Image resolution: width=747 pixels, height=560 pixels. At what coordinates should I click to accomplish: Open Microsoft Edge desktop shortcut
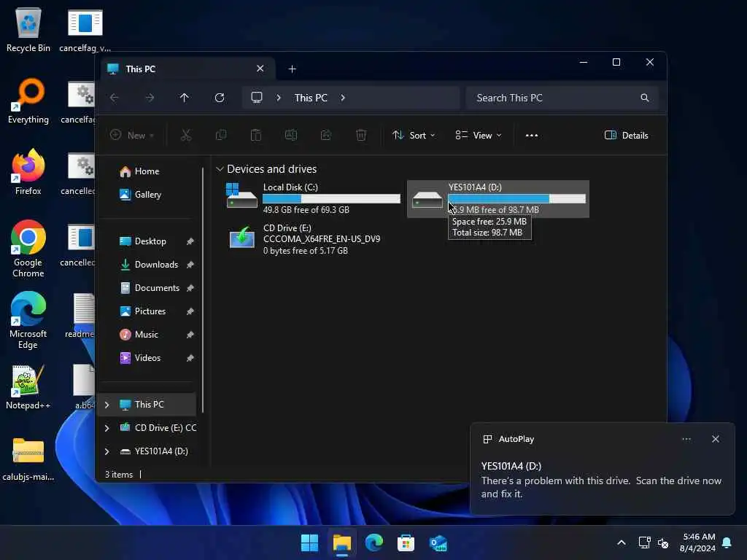[28, 320]
